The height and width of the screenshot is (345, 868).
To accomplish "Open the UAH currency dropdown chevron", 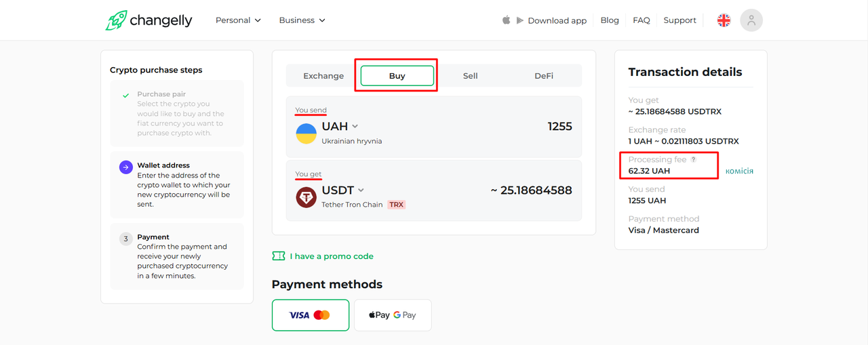I will (x=355, y=127).
